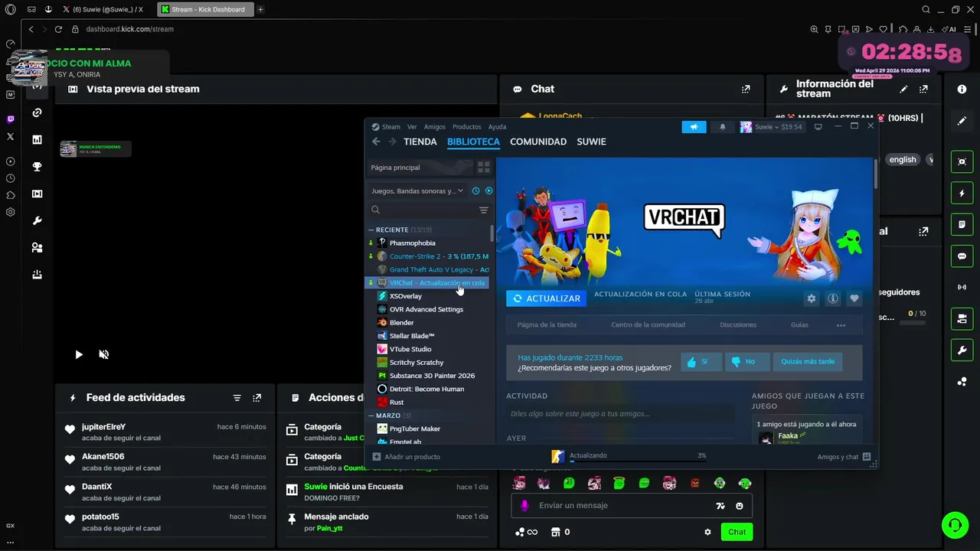Switch Steam library to grid view

point(484,167)
